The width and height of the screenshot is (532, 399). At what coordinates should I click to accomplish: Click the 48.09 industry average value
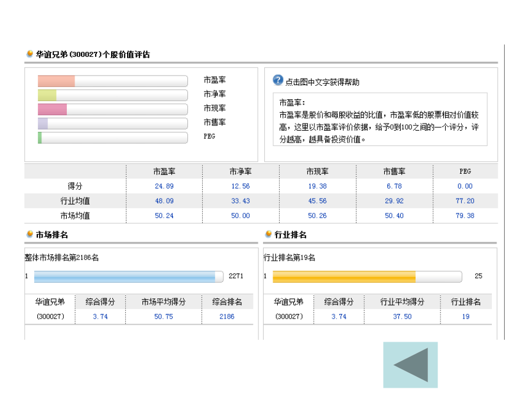pos(164,201)
